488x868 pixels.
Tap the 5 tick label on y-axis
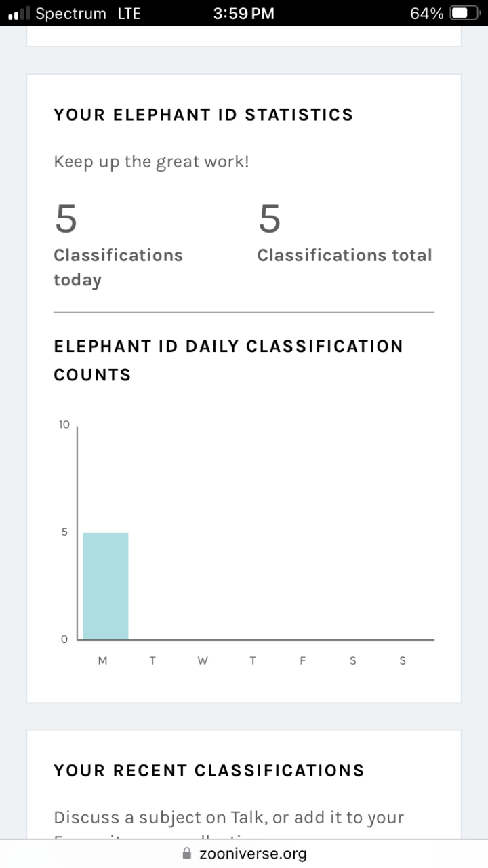(64, 532)
